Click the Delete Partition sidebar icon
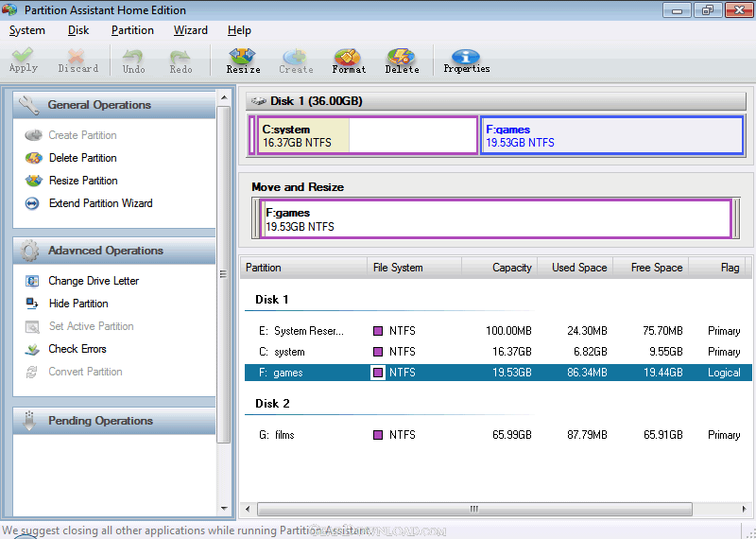 point(33,158)
